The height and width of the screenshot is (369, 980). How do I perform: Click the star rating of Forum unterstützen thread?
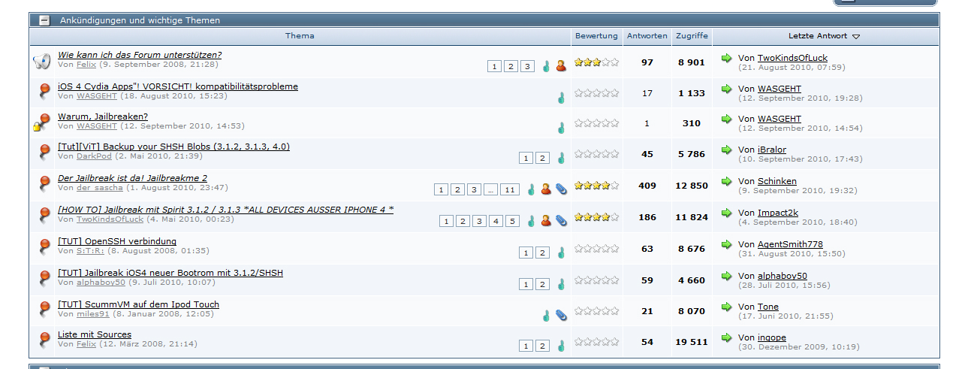click(x=596, y=62)
